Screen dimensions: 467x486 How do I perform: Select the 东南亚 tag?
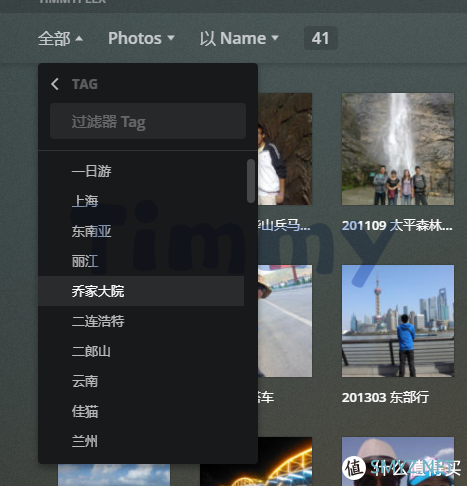coord(141,231)
